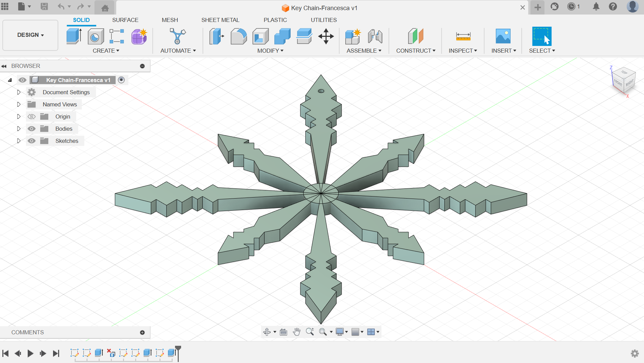Switch to the UTILITIES tab
644x363 pixels.
tap(324, 20)
